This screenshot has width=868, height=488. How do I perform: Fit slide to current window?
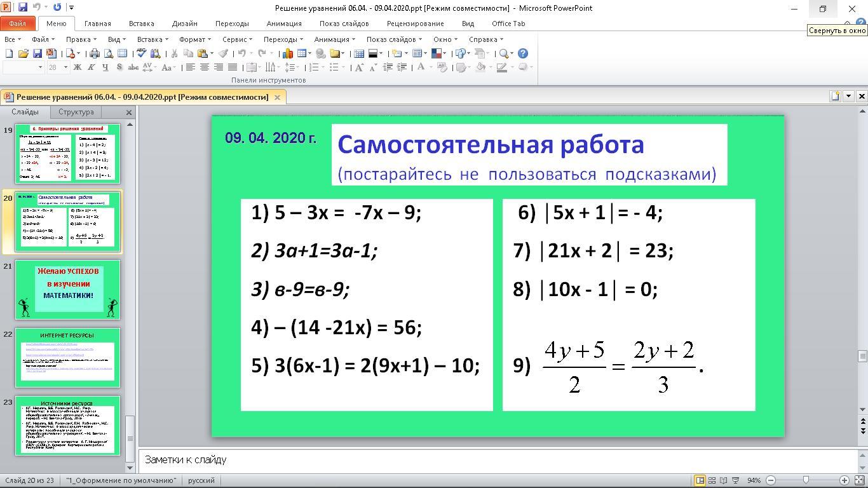tap(860, 480)
